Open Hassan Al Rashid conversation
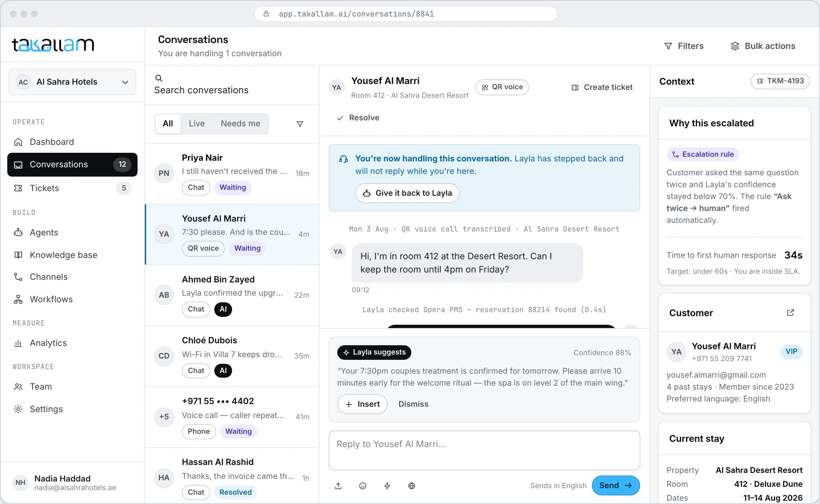Viewport: 820px width, 504px height. click(232, 476)
